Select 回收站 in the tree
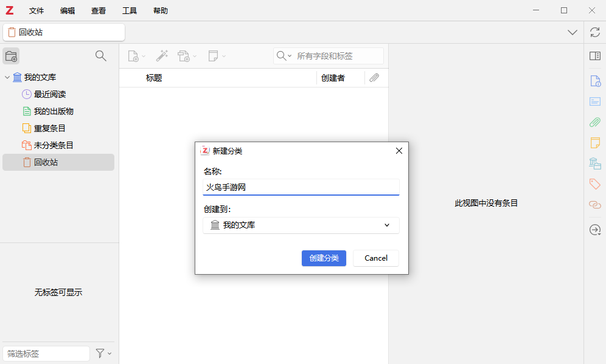 [x=58, y=162]
